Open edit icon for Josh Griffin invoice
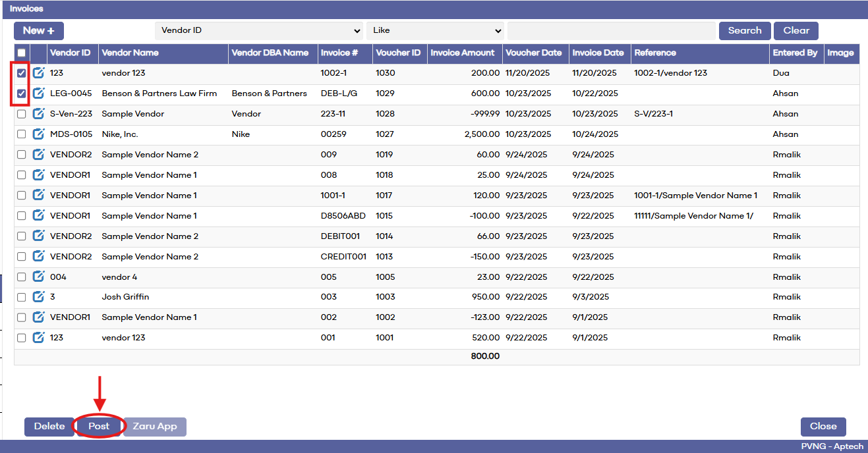The width and height of the screenshot is (868, 453). pyautogui.click(x=39, y=297)
